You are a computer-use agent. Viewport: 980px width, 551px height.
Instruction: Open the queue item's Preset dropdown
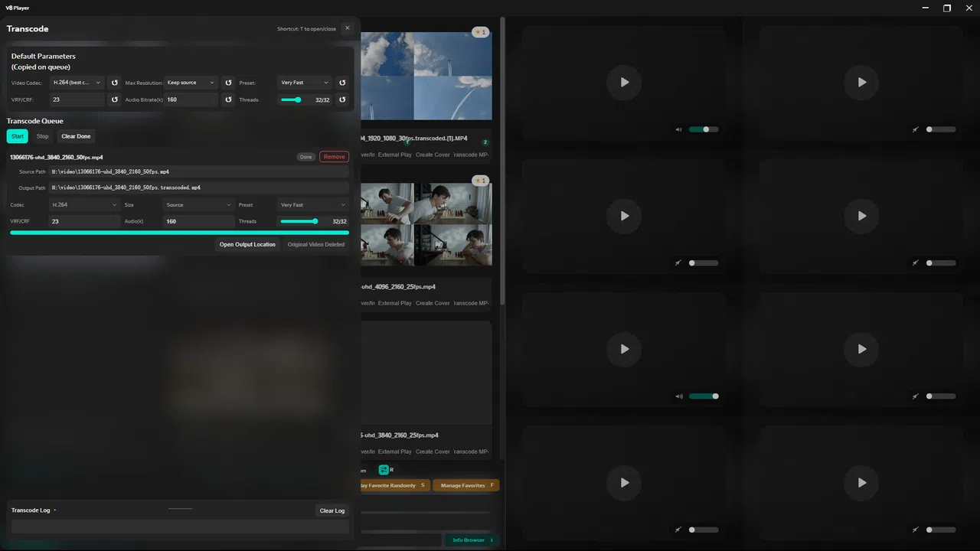click(x=313, y=205)
